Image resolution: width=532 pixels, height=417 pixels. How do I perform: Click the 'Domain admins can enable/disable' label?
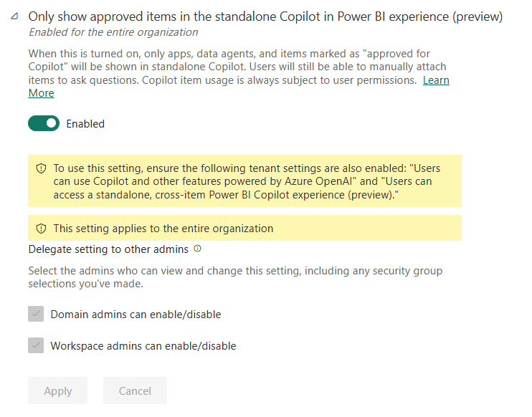click(136, 314)
